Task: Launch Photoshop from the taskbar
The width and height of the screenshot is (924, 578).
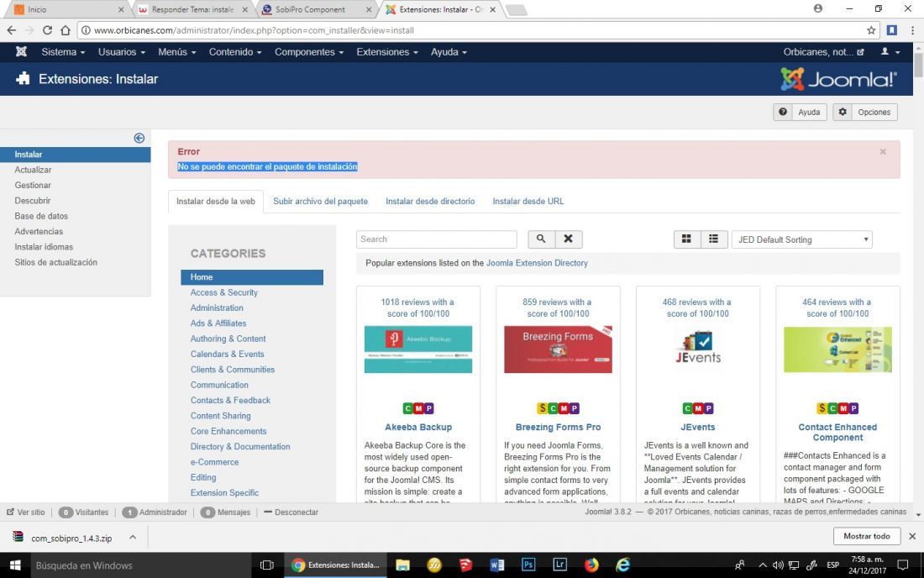Action: (528, 565)
